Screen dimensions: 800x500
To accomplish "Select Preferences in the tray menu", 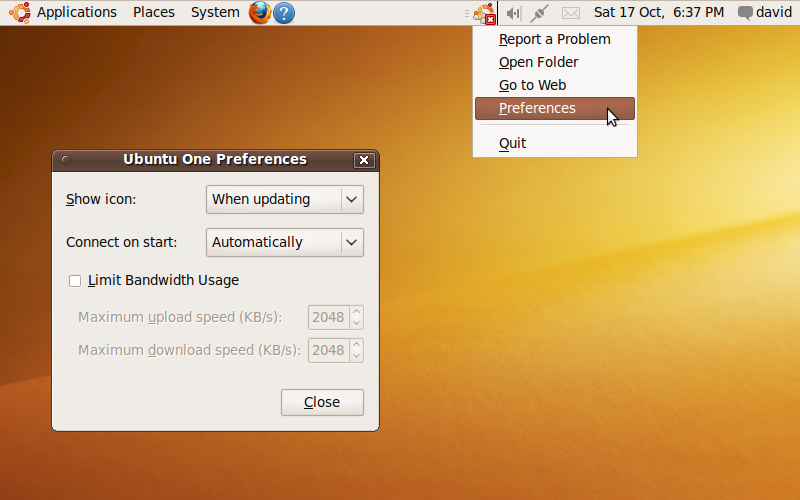I will pos(555,108).
